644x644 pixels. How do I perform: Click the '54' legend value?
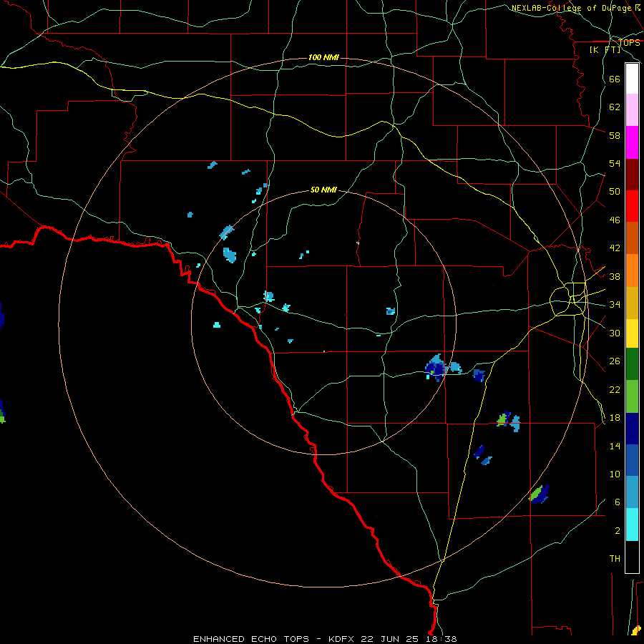[615, 163]
